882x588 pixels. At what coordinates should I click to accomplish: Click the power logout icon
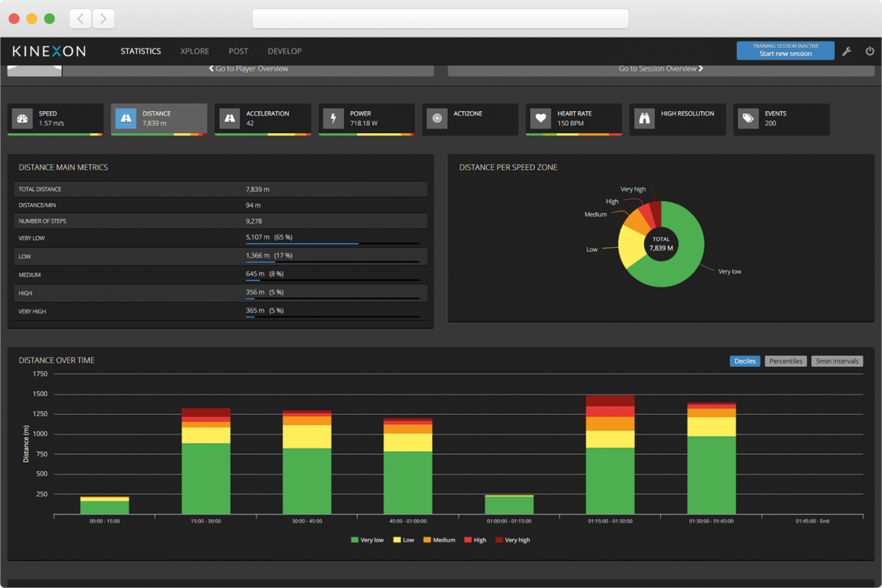870,51
